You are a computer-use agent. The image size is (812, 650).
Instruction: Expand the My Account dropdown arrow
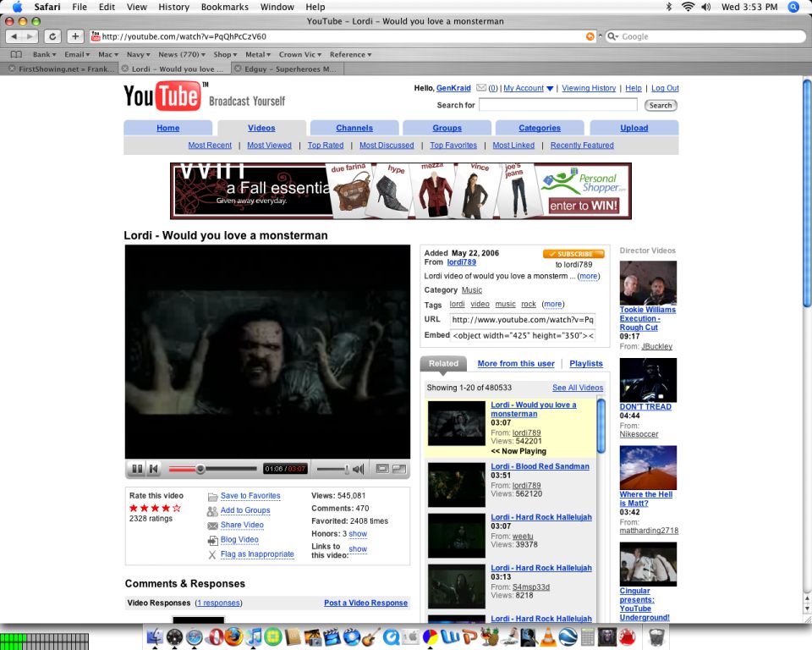pyautogui.click(x=550, y=89)
